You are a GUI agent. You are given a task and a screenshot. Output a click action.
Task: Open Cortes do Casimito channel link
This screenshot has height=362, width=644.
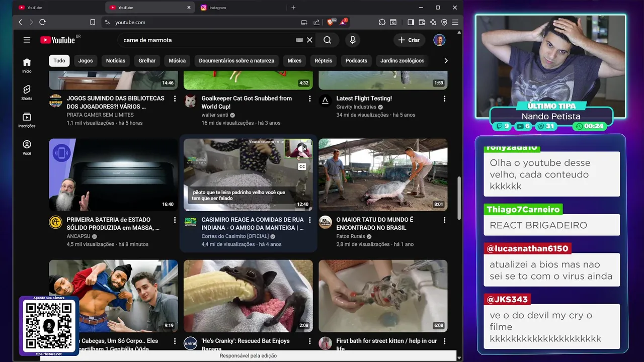click(235, 236)
